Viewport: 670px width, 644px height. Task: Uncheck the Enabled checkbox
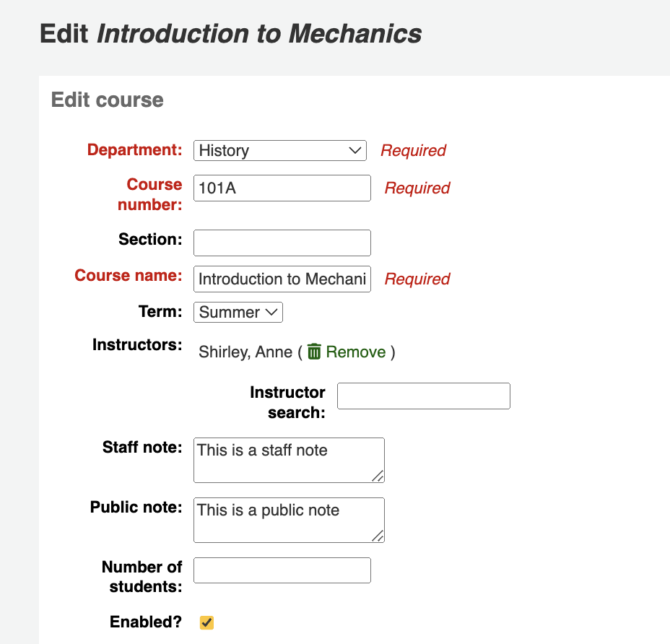pyautogui.click(x=207, y=622)
